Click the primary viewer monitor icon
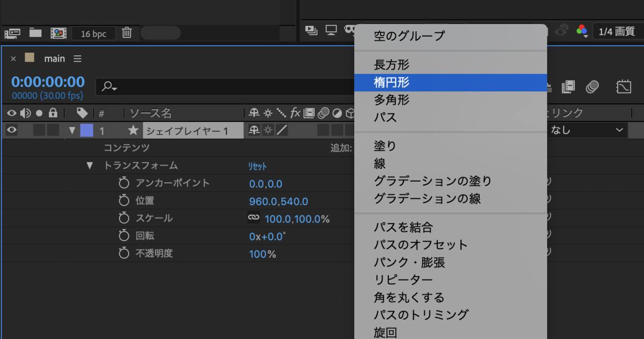The image size is (644, 339). click(331, 30)
